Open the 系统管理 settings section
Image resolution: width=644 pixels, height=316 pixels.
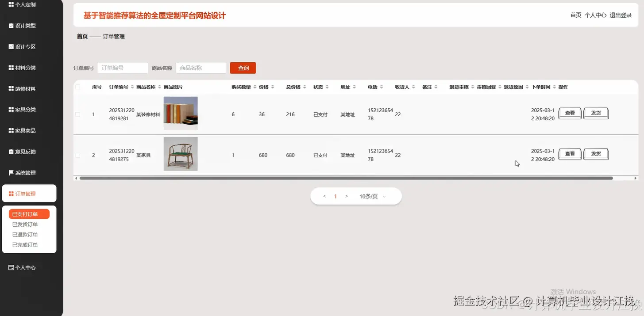pos(22,172)
